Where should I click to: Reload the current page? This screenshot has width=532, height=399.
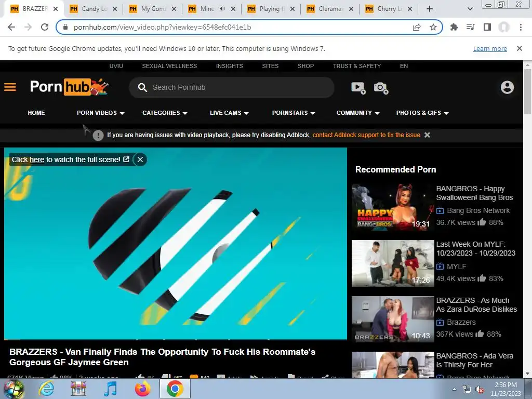(x=45, y=27)
